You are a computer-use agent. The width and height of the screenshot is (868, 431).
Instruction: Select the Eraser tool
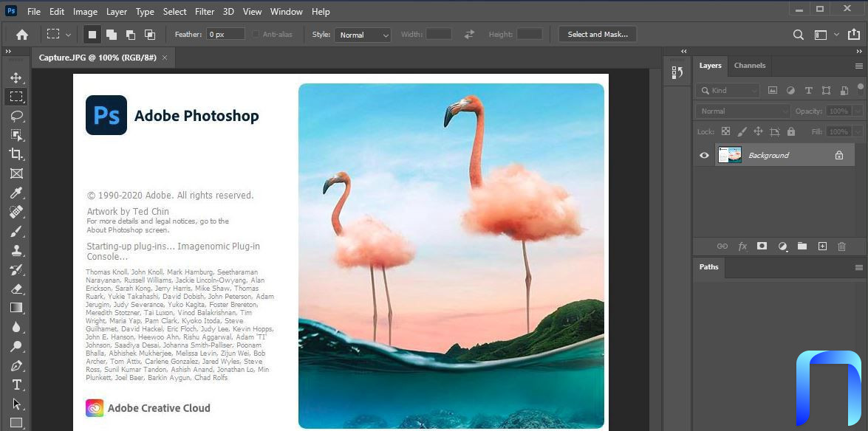tap(16, 289)
